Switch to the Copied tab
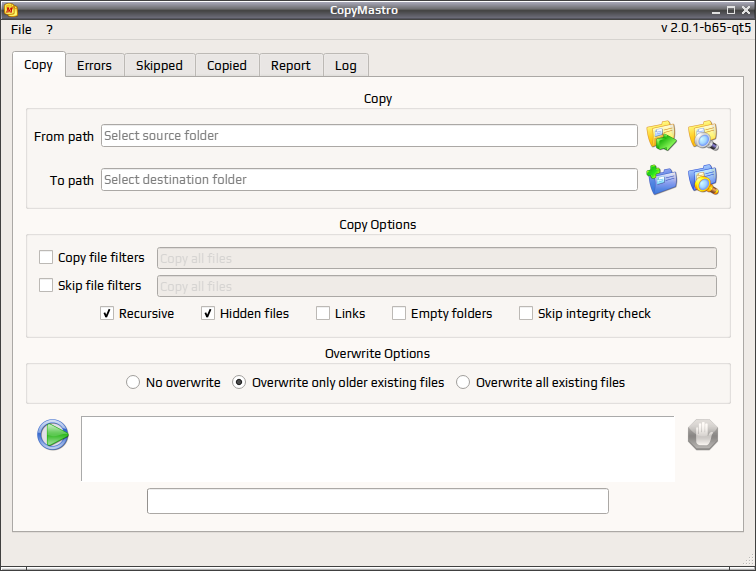Screen dimensions: 756x571 (x=227, y=65)
